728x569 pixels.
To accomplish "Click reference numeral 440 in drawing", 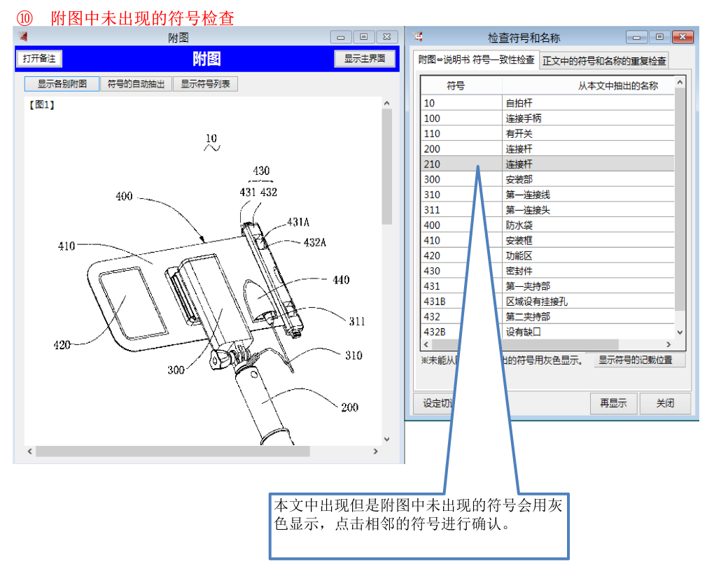I will click(x=341, y=280).
